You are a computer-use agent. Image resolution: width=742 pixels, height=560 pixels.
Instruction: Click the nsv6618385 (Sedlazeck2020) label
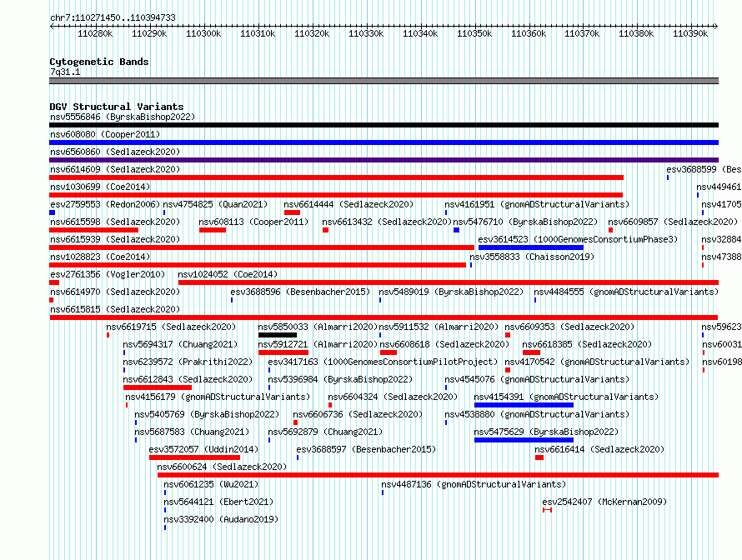coord(587,344)
